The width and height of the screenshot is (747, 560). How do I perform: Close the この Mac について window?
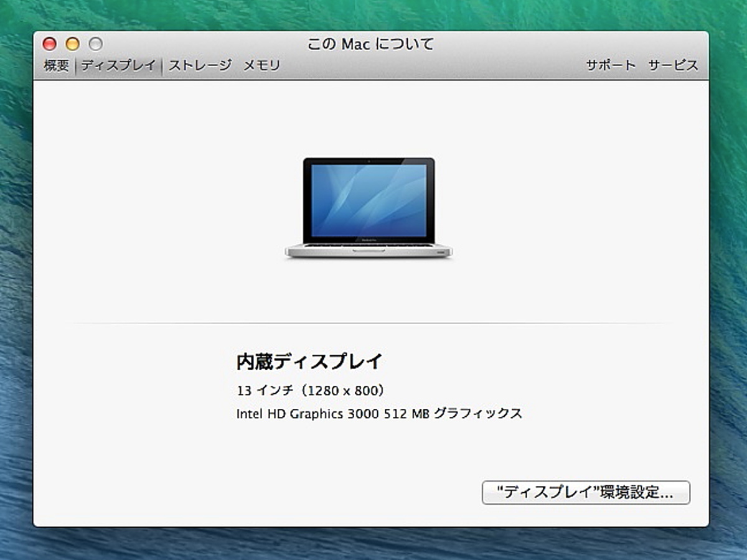[x=49, y=44]
